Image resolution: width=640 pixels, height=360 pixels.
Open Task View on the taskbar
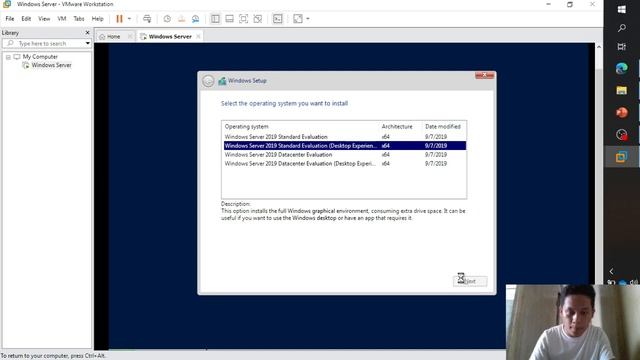pos(622,47)
